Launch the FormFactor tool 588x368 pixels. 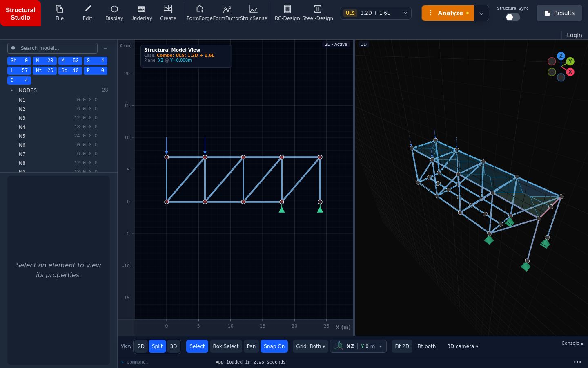pos(226,13)
